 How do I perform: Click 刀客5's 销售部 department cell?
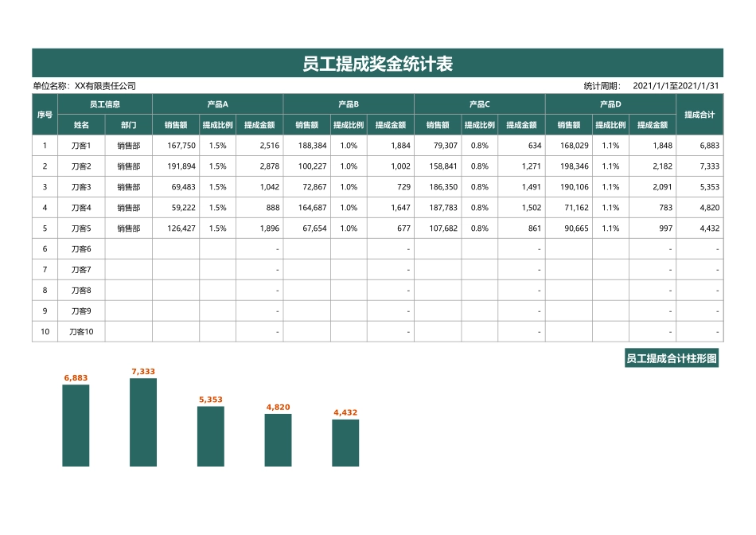pyautogui.click(x=128, y=228)
